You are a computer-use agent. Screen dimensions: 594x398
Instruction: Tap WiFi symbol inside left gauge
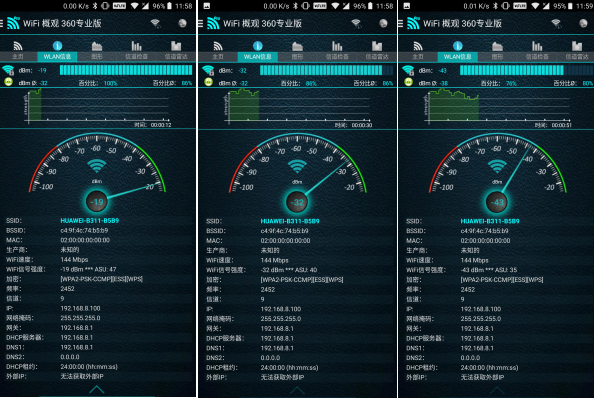97,166
